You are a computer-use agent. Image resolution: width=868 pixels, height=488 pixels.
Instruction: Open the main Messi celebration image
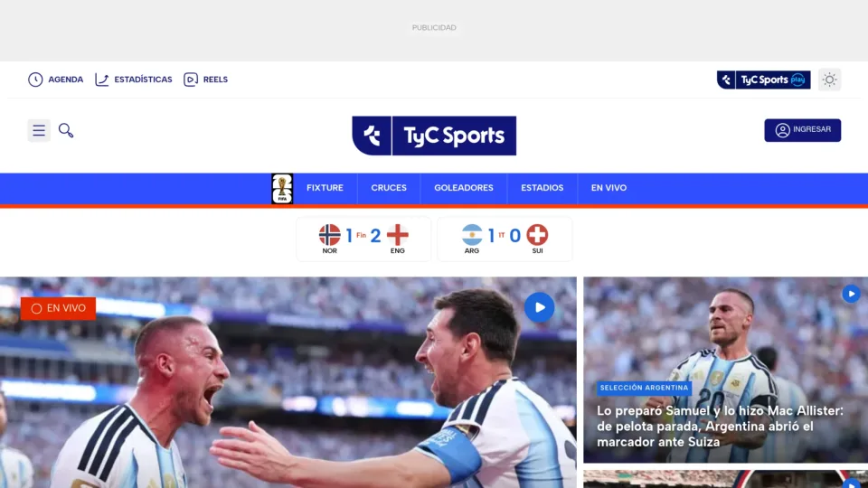(x=288, y=382)
